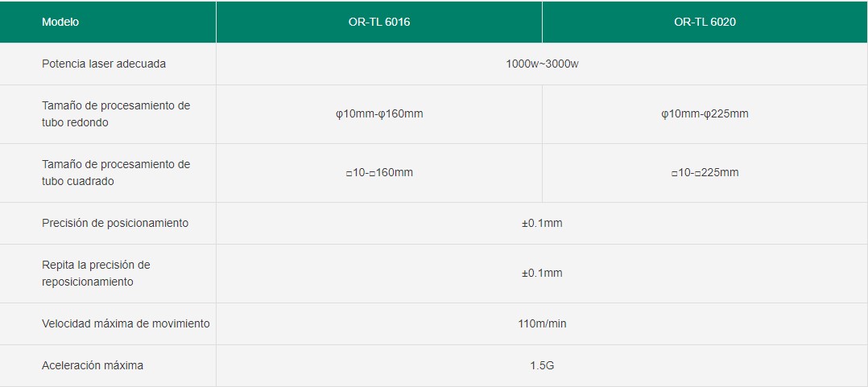This screenshot has height=387, width=868.
Task: Click the Precisión de posicionamiento label
Action: [x=115, y=223]
